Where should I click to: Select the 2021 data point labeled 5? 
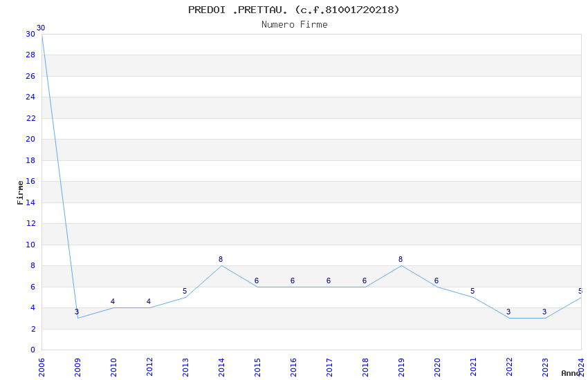pos(474,297)
